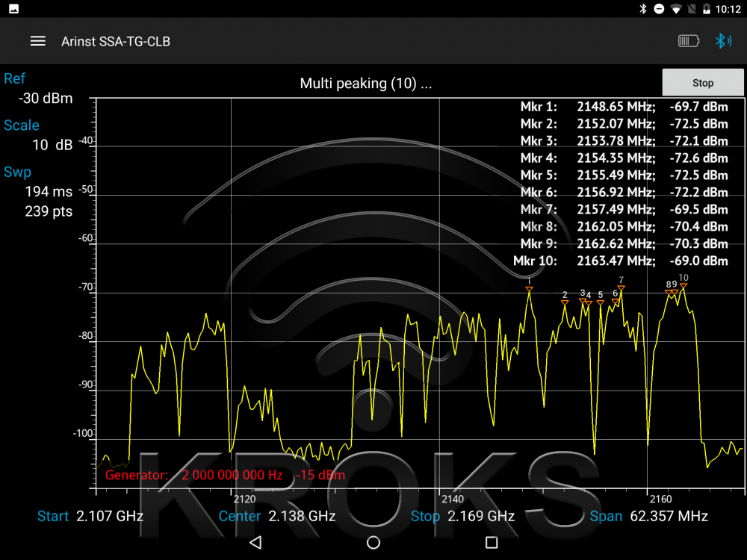The width and height of the screenshot is (747, 560).
Task: Edit the Start frequency 2.107 GHz
Action: [x=109, y=516]
